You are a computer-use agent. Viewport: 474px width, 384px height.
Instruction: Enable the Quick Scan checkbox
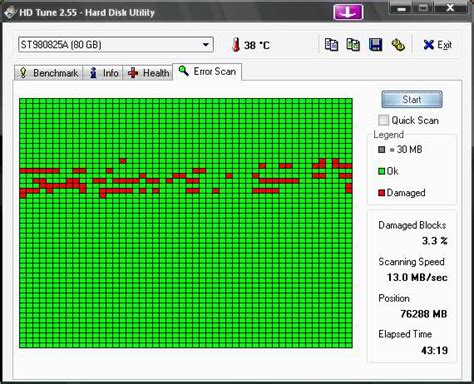click(x=383, y=120)
